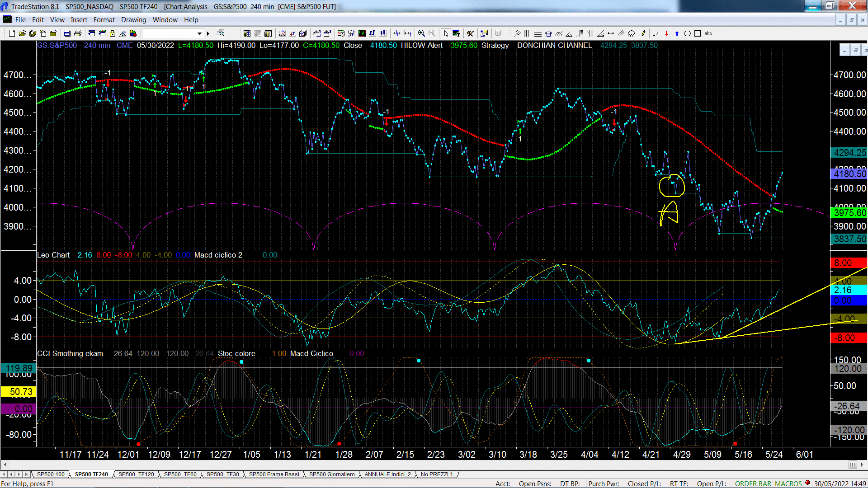The image size is (868, 488).
Task: Open the File menu
Action: (x=20, y=20)
